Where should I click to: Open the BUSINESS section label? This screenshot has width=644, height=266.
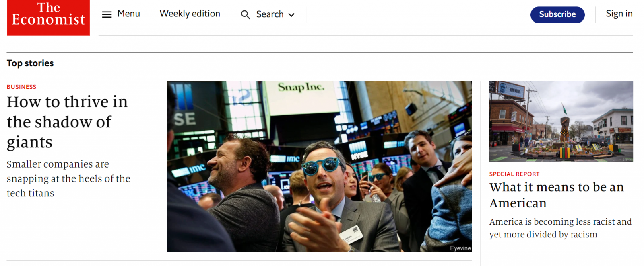21,87
